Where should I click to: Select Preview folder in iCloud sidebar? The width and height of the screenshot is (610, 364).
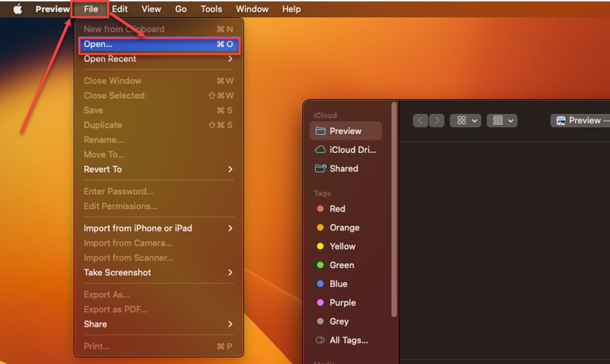pyautogui.click(x=346, y=131)
